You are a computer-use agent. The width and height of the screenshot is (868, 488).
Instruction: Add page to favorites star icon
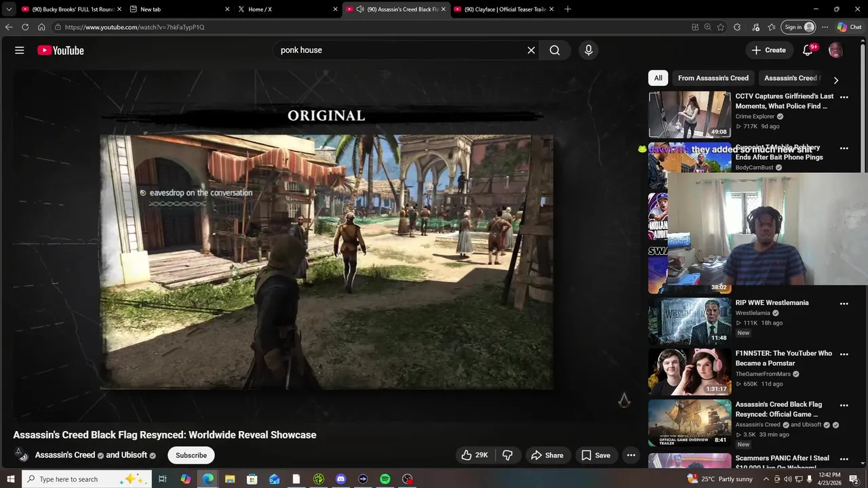721,27
